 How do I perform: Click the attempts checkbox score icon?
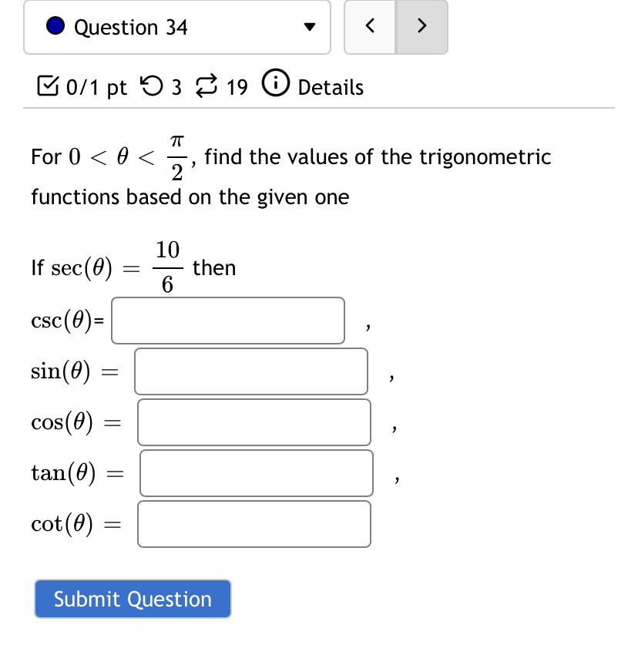[48, 87]
